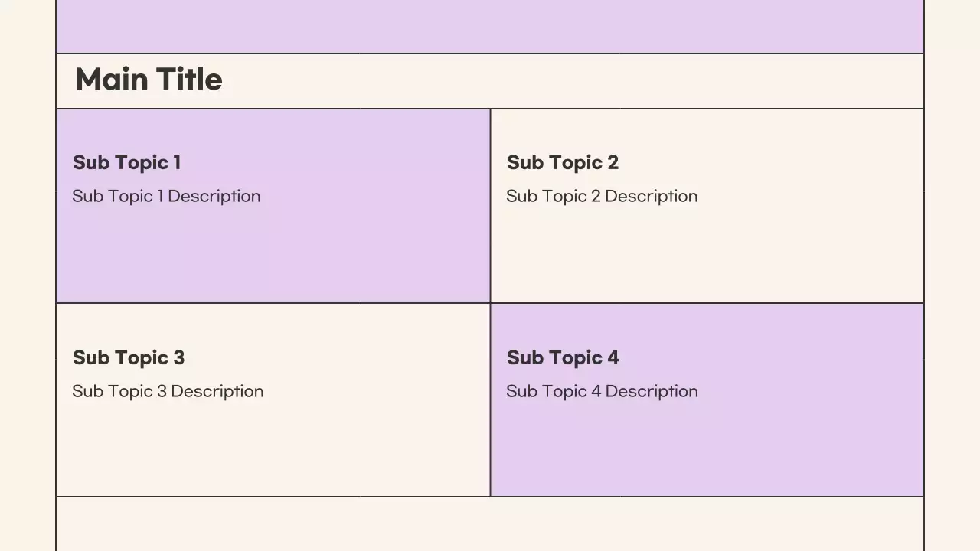Click the Sub Topic 1 Description text

coord(166,196)
